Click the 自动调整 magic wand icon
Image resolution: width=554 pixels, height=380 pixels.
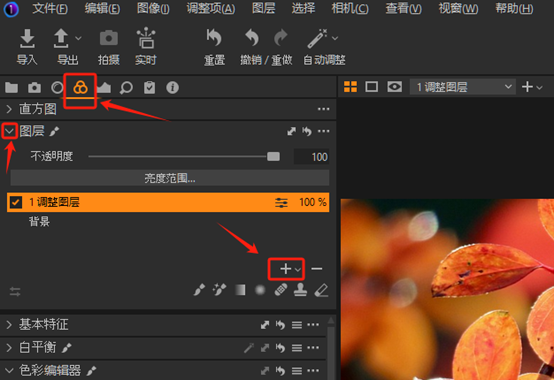[317, 38]
